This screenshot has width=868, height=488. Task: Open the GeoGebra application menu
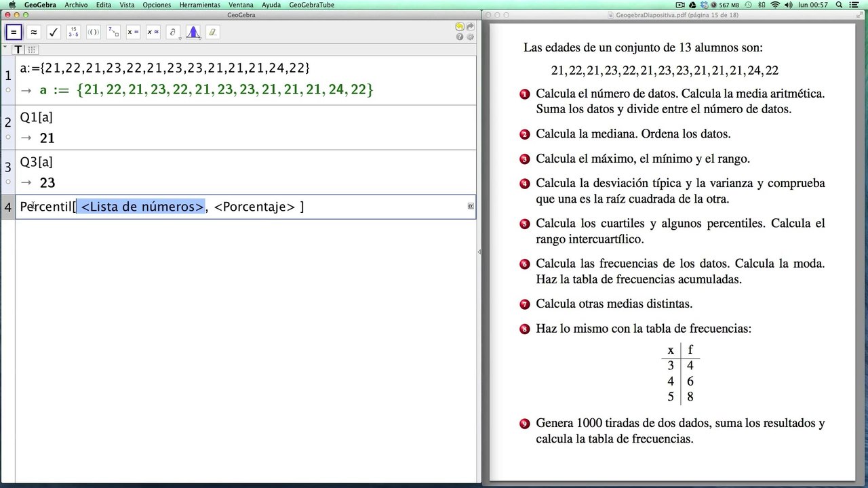(41, 5)
